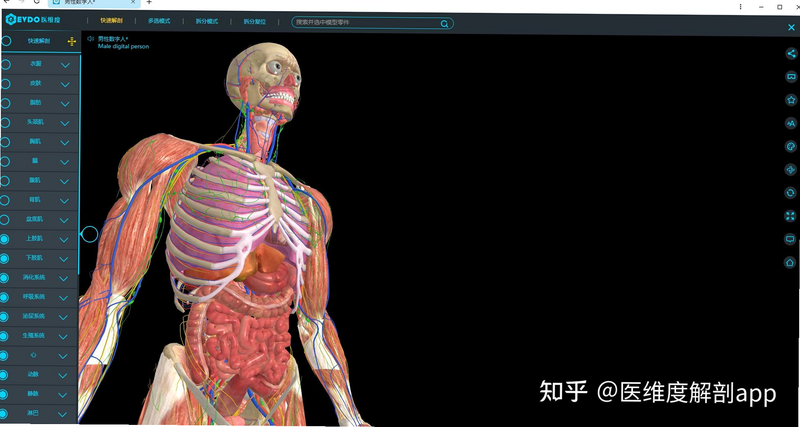The image size is (800, 427).
Task: Close the 男性数字人 browser tab
Action: coord(133,2)
